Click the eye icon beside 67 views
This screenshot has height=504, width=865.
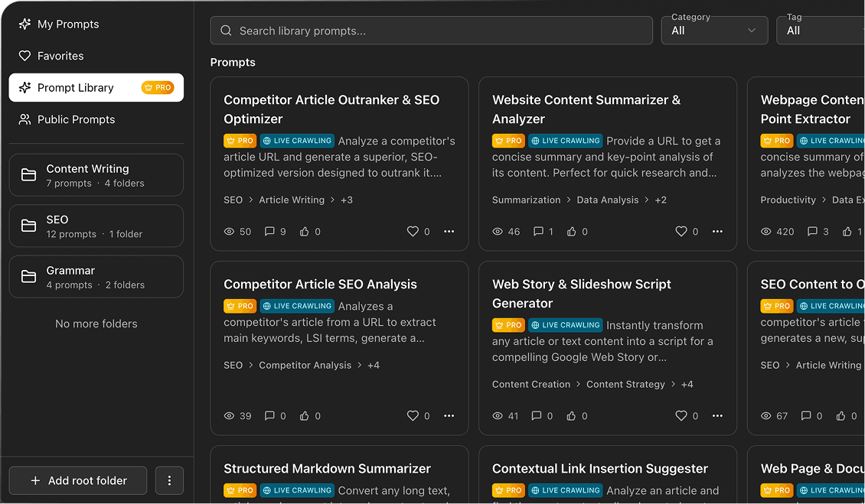point(765,416)
